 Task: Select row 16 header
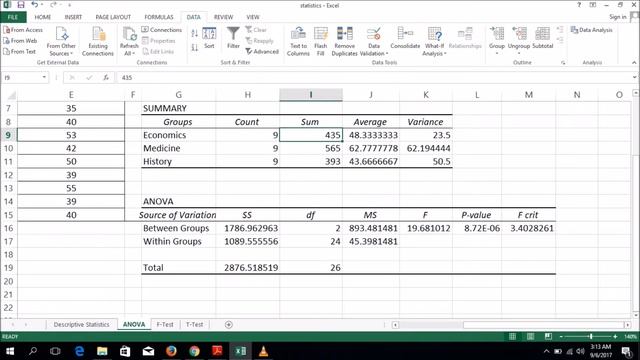(x=8, y=228)
